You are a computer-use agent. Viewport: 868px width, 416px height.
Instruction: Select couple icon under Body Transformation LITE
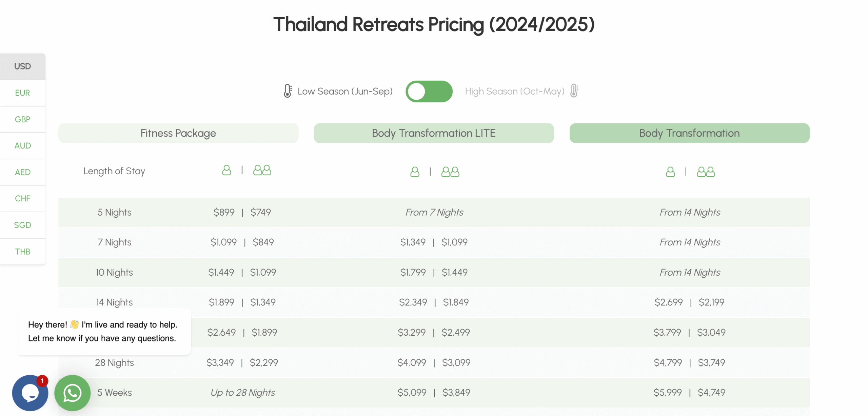(450, 172)
